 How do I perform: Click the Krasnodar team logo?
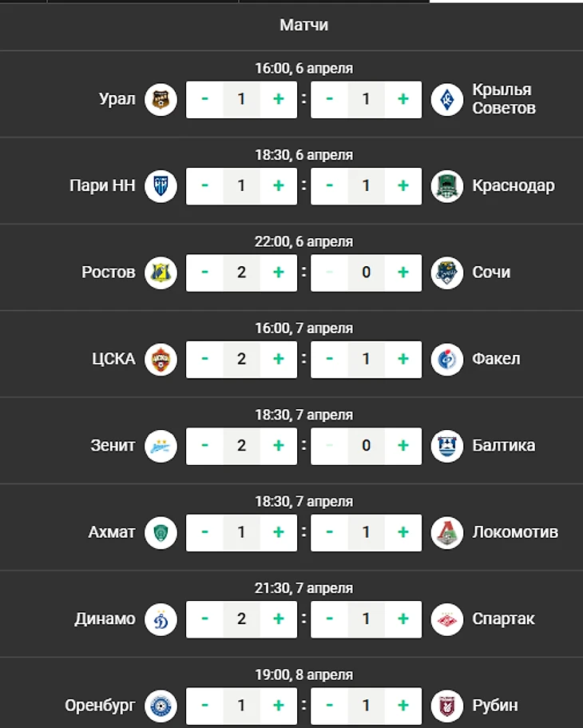coord(447,186)
